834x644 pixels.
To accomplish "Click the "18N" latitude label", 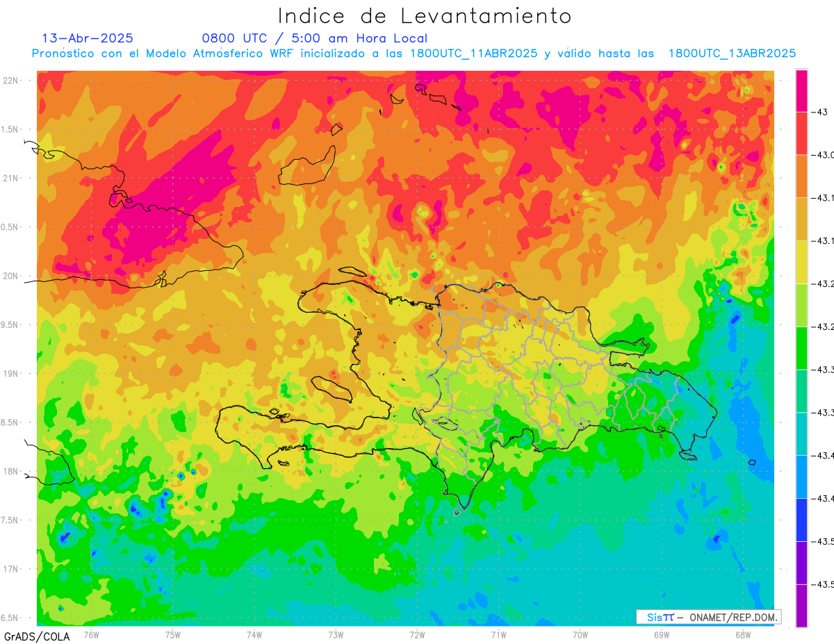I will tap(12, 471).
